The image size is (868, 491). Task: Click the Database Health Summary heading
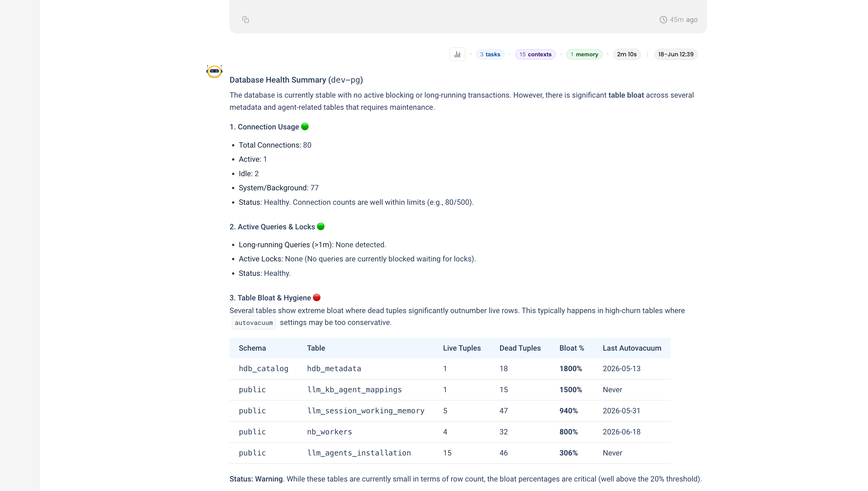tap(296, 80)
